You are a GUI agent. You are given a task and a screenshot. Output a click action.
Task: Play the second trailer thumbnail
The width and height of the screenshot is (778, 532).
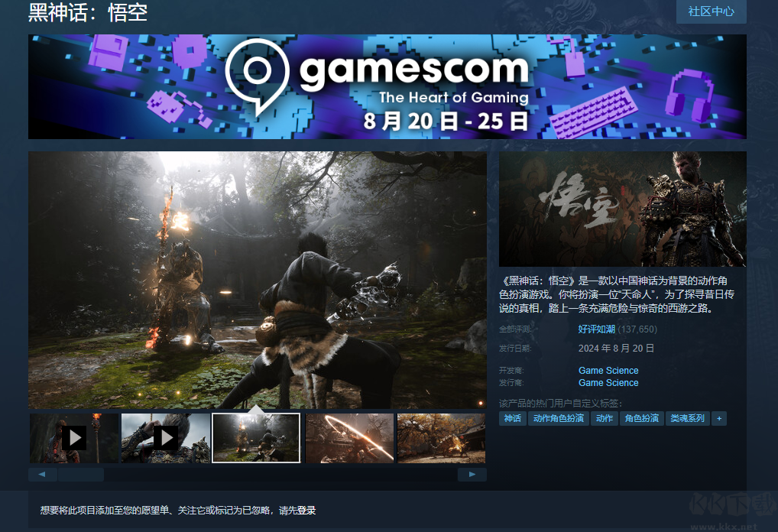pyautogui.click(x=166, y=438)
